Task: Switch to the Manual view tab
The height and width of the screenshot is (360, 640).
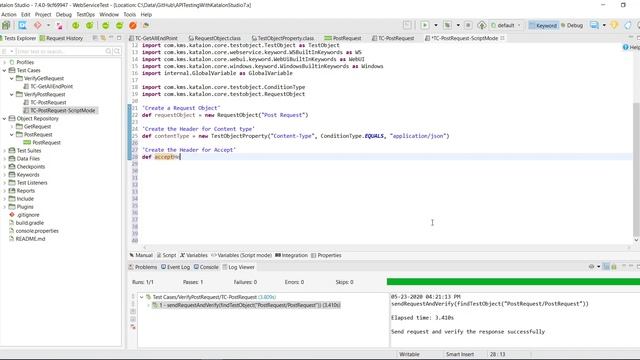Action: (141, 255)
